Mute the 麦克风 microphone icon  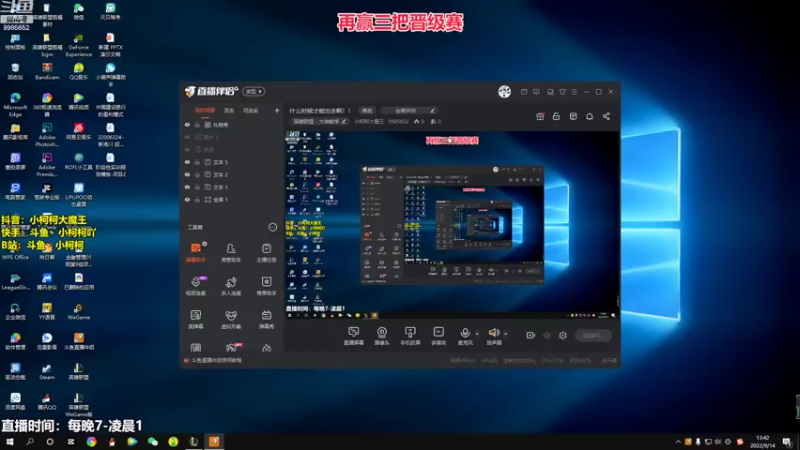[x=465, y=333]
